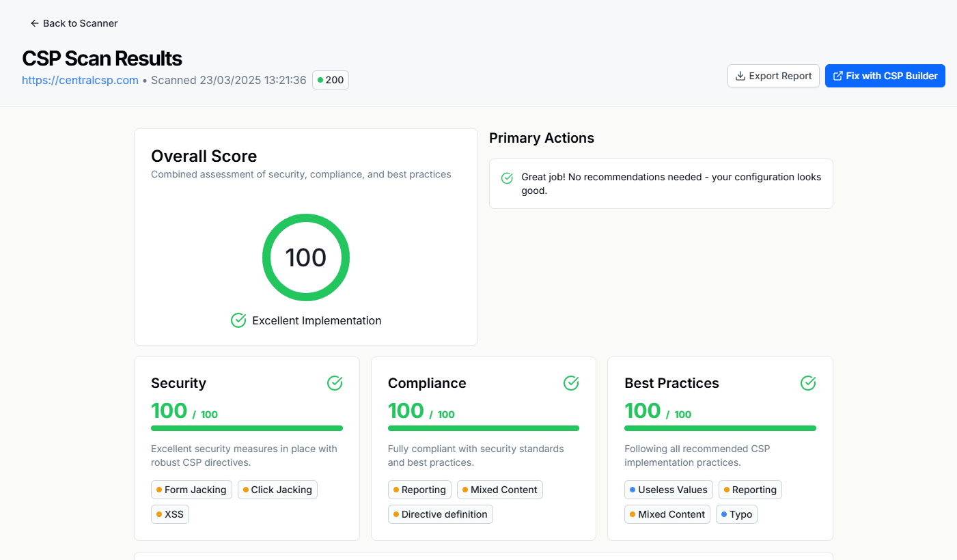Expand the Mixed Content compliance tag
The image size is (957, 560).
(499, 490)
